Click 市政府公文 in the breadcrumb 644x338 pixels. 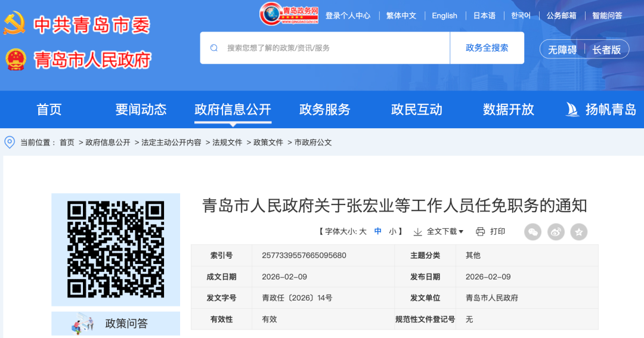click(313, 142)
